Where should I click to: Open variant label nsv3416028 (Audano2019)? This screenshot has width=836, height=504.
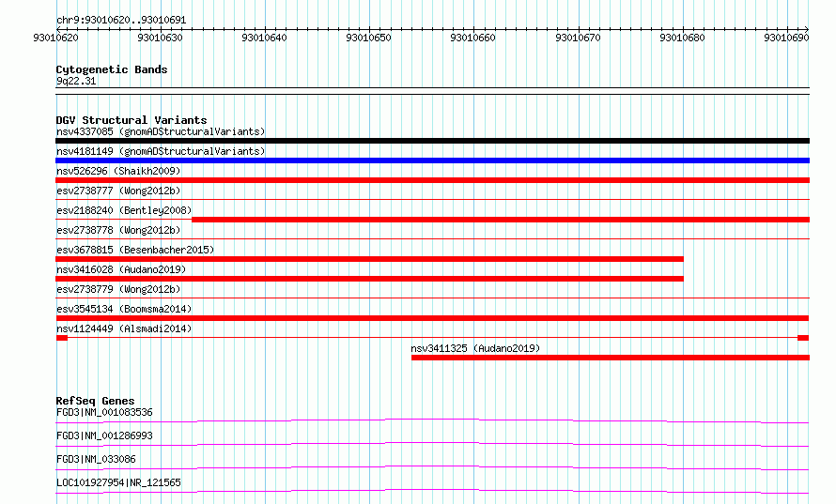coord(121,269)
